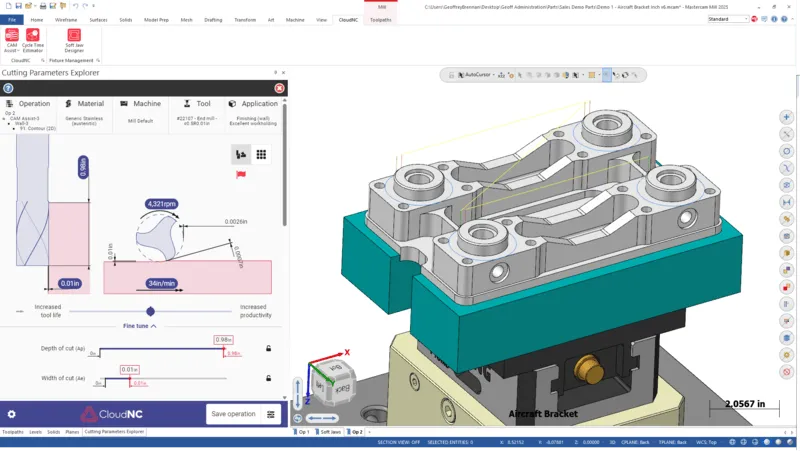Click the print icon in the toolbar
Screen dimensions: 800x451
pyautogui.click(x=43, y=6)
